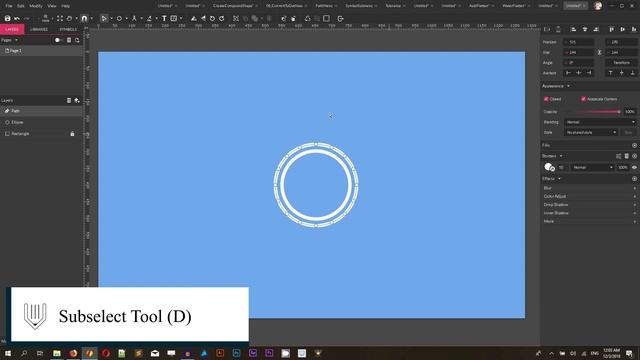Click the Angle input field
The height and width of the screenshot is (360, 640).
579,62
